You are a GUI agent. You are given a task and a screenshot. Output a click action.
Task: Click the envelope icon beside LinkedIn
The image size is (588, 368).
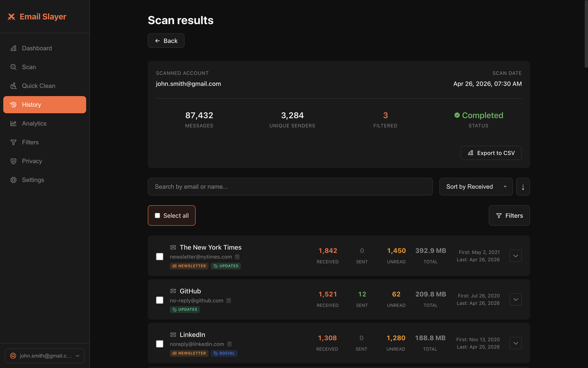click(x=173, y=335)
